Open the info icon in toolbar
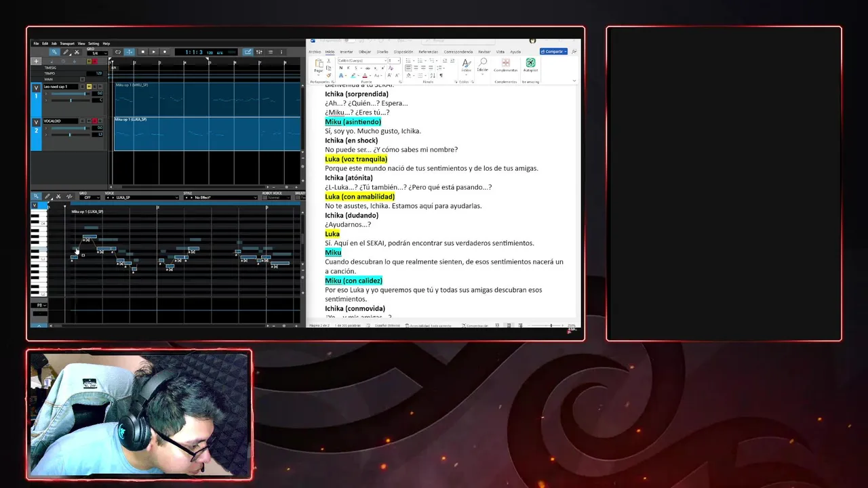The width and height of the screenshot is (868, 488). click(281, 52)
